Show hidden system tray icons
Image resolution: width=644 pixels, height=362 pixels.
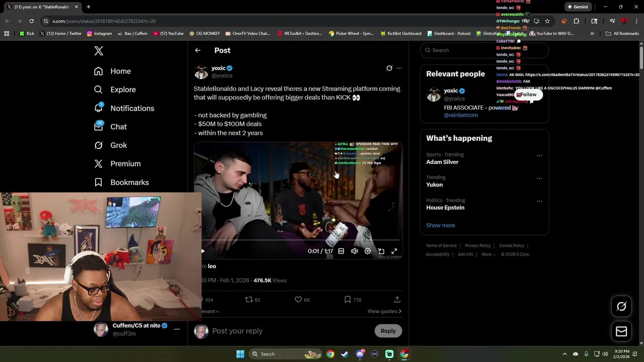pos(565,354)
